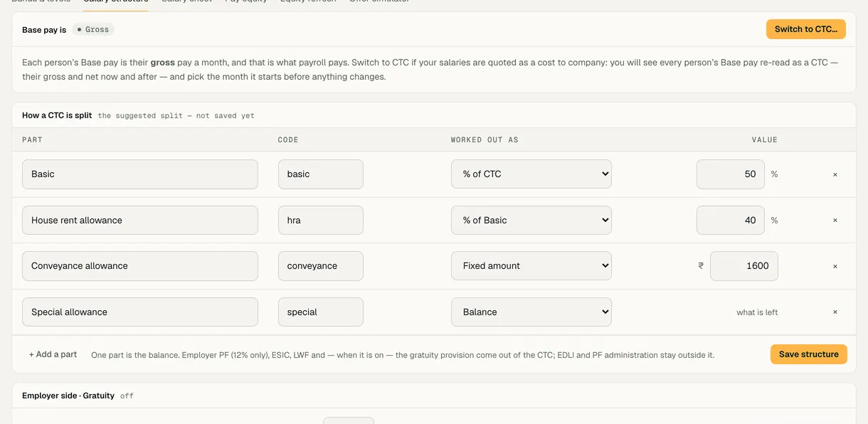
Task: Edit the 'Basic' part name field
Action: point(140,174)
